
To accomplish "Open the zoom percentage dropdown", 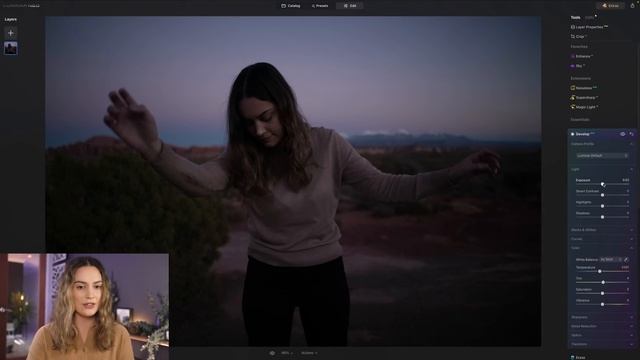I will click(x=287, y=353).
